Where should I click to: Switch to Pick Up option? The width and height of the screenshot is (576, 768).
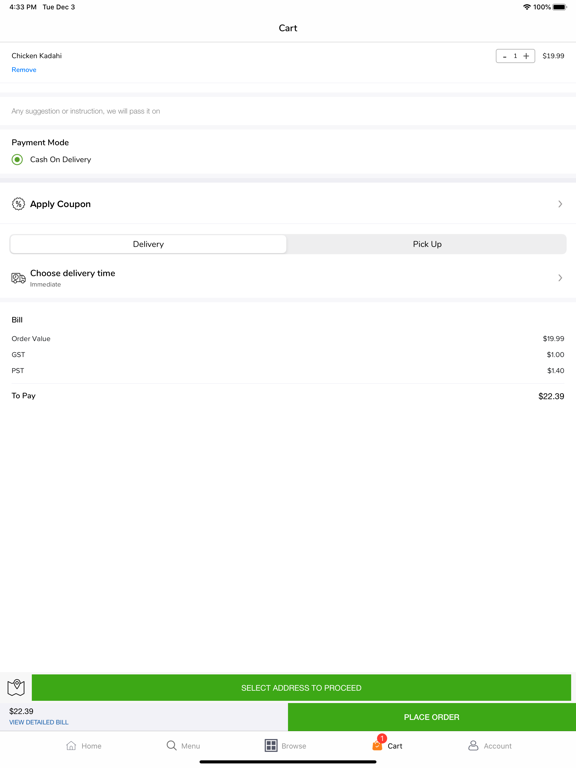pyautogui.click(x=427, y=244)
